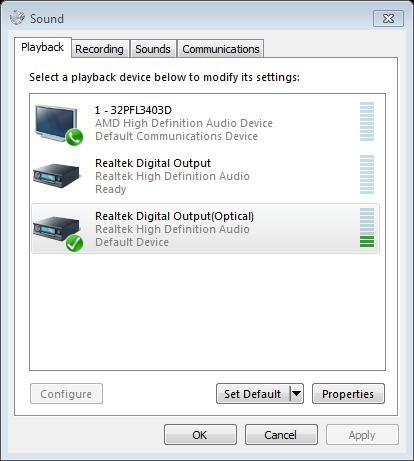
Task: Click the Sound speaker icon in title bar
Action: (17, 18)
